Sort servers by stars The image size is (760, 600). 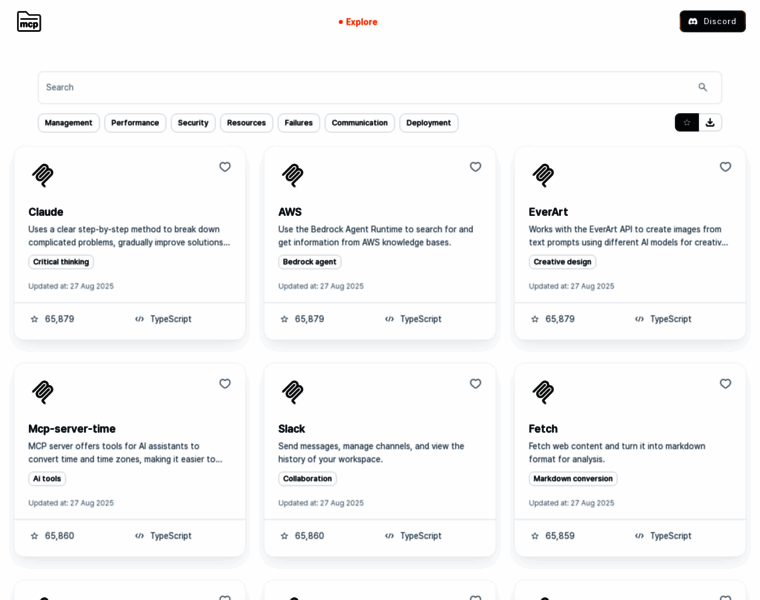click(687, 123)
